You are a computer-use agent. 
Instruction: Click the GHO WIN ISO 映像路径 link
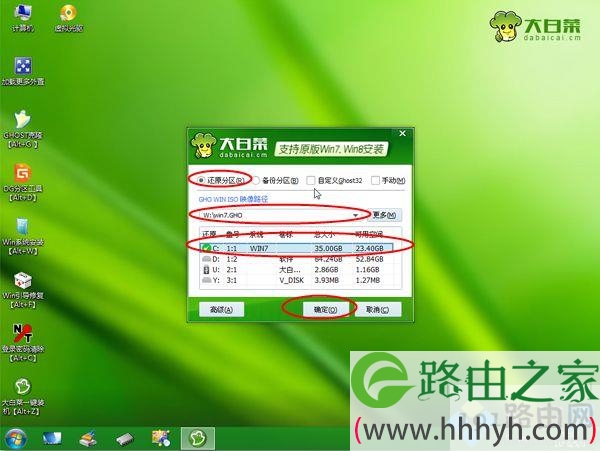point(233,199)
